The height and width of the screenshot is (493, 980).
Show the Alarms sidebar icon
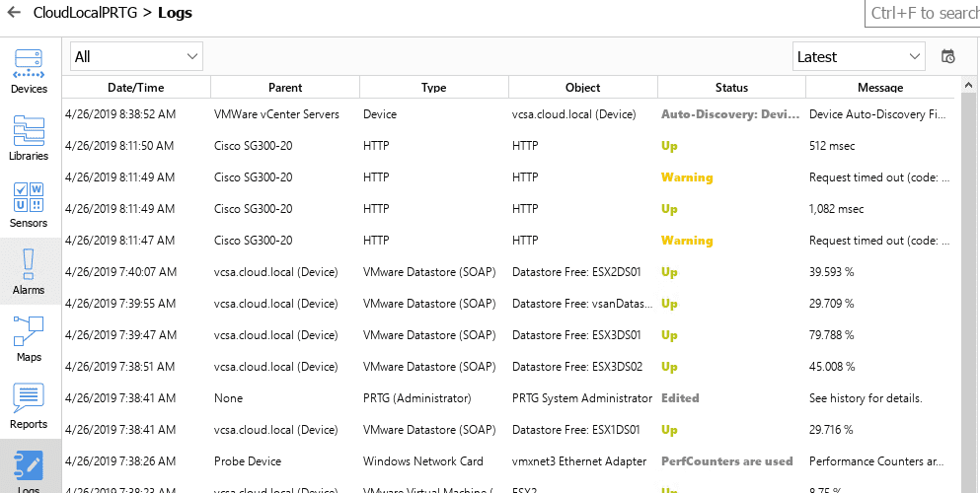(29, 270)
